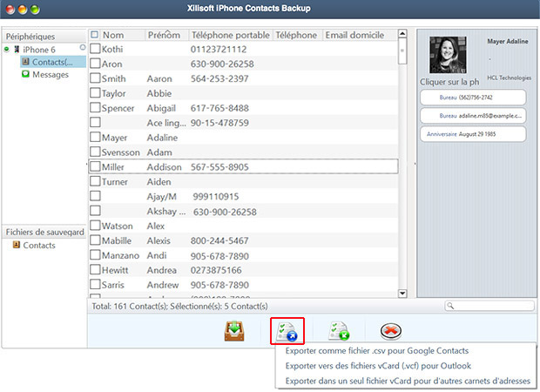This screenshot has height=392, width=540.
Task: Select iPhone 6 device in sidebar
Action: pyautogui.click(x=39, y=50)
